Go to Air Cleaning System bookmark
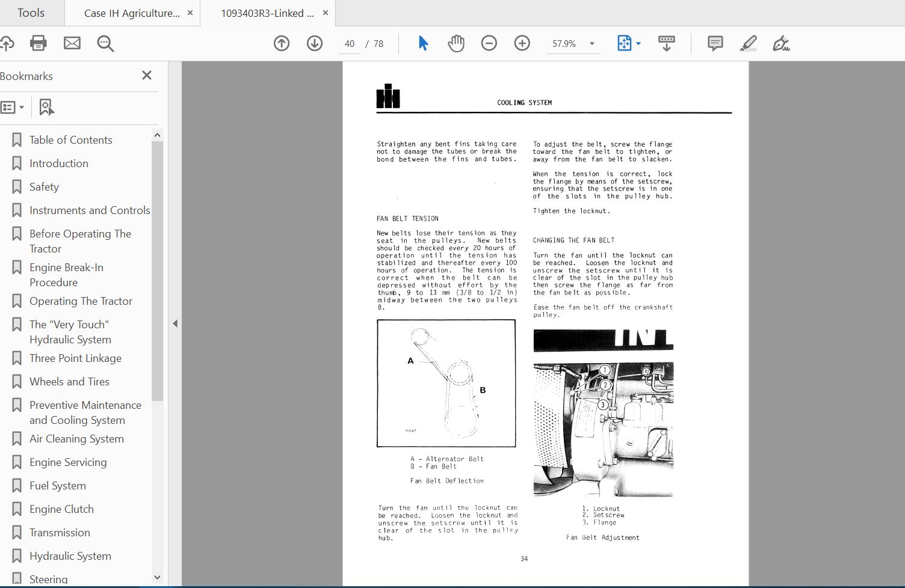 [x=76, y=438]
